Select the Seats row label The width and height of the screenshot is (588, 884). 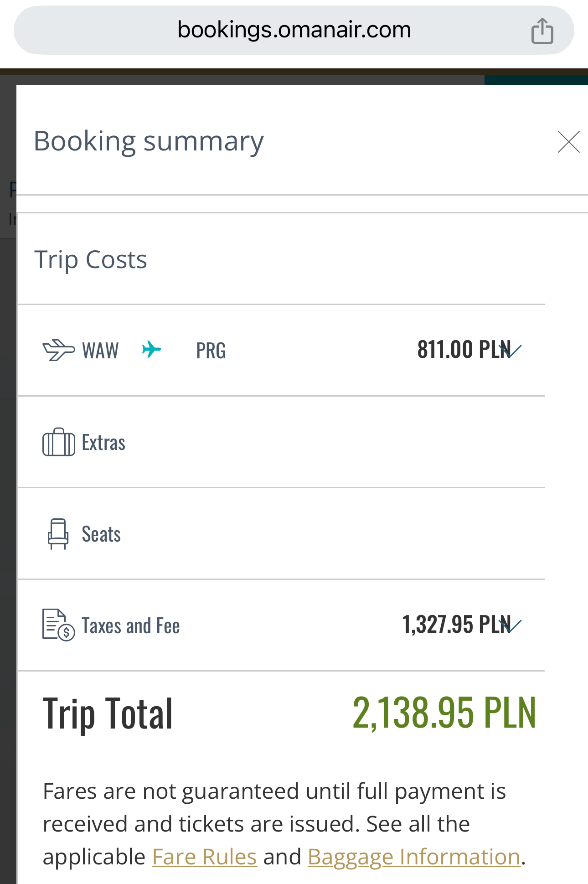point(101,534)
